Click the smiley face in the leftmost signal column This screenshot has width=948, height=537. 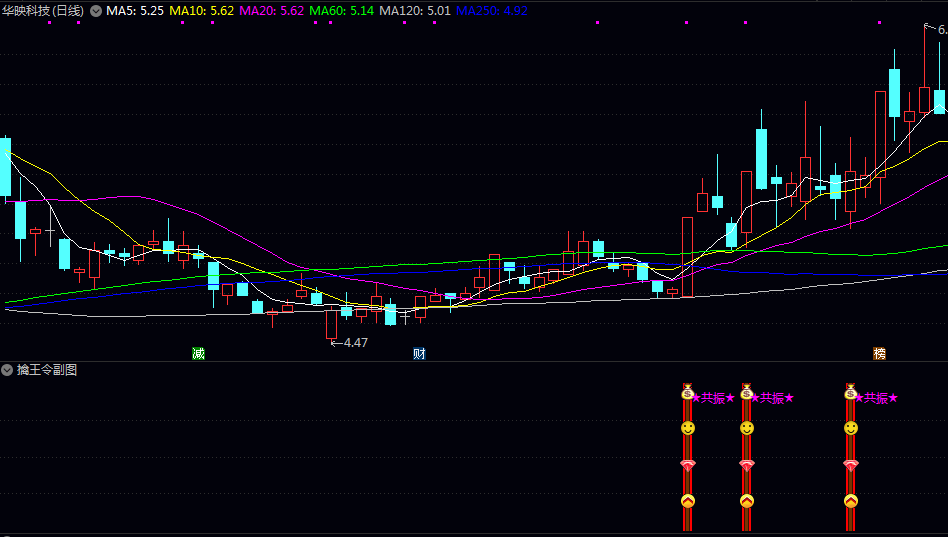coord(687,428)
